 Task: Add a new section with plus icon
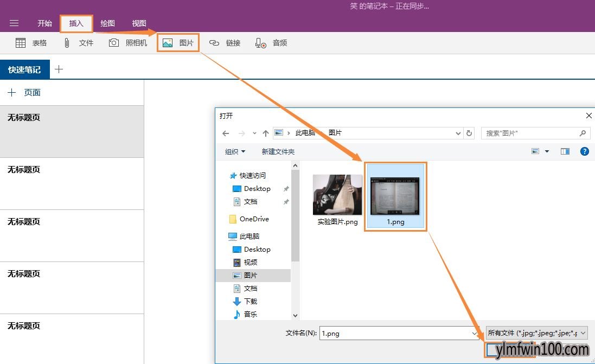tap(59, 69)
